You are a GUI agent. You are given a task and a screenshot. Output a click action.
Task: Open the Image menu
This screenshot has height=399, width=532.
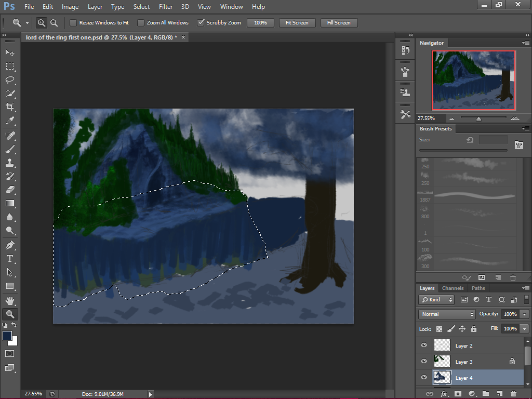point(70,7)
